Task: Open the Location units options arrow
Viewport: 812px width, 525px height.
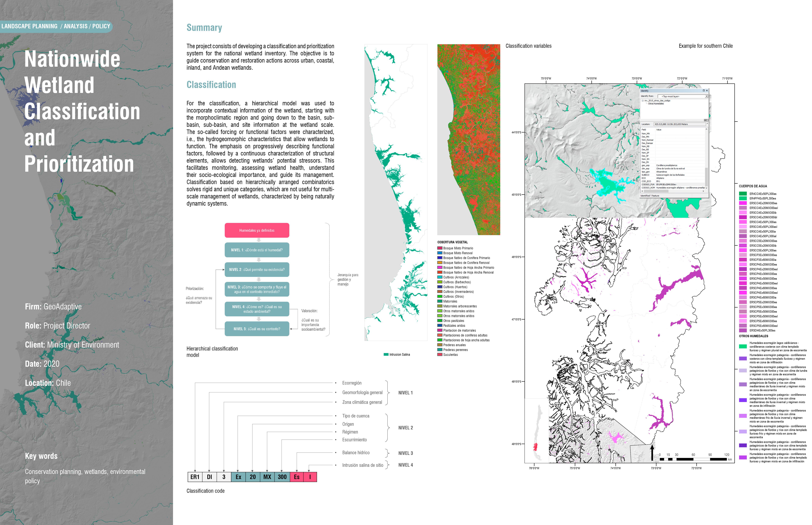Action: pyautogui.click(x=707, y=123)
